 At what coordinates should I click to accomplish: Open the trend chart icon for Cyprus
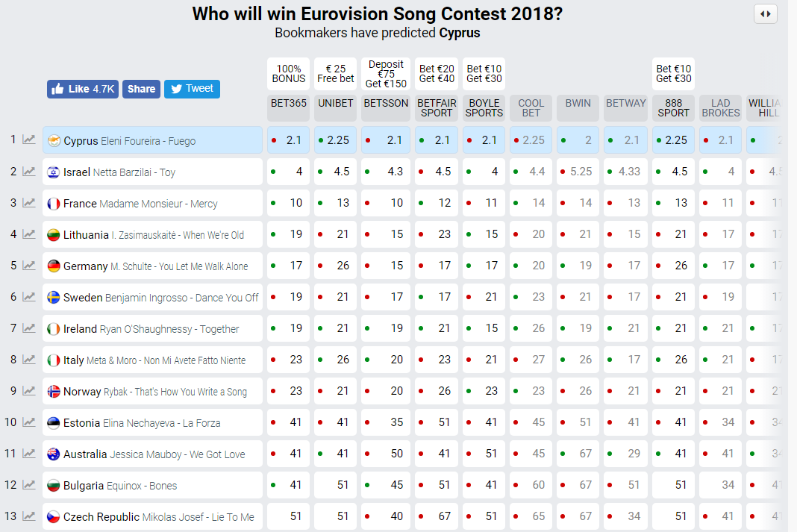[29, 140]
